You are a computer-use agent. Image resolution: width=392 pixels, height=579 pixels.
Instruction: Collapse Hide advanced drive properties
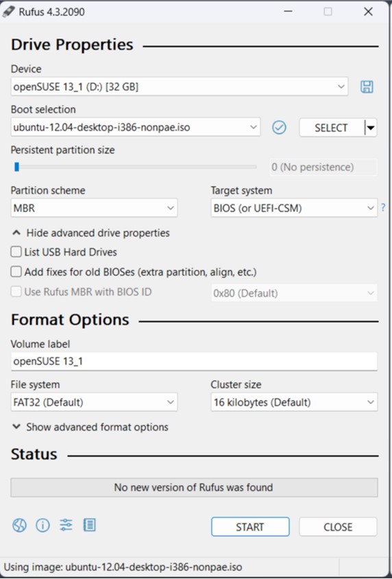click(x=90, y=233)
